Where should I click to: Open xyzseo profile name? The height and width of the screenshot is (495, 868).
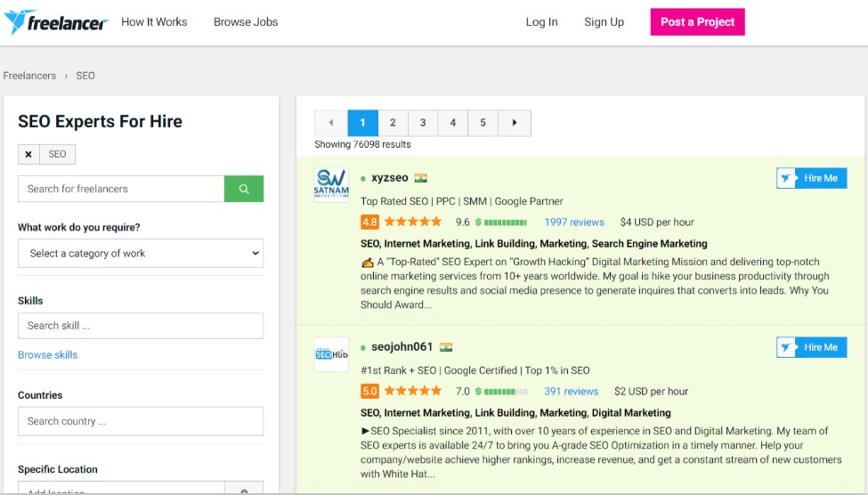coord(390,178)
